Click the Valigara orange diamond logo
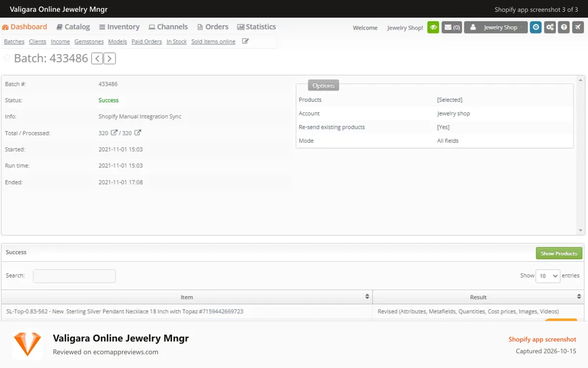The image size is (588, 368). click(x=27, y=343)
